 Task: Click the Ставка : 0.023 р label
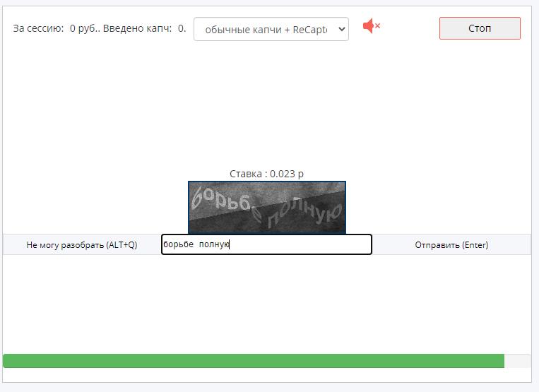coord(267,174)
